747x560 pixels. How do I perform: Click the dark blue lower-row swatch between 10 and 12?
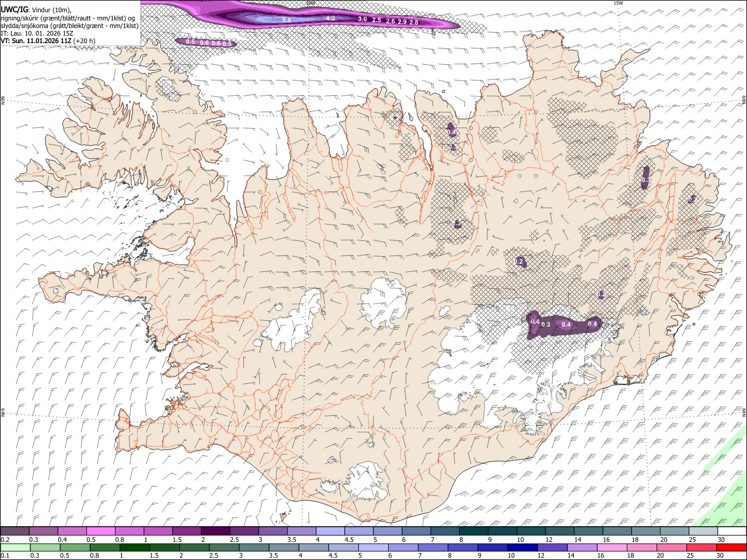[522, 548]
